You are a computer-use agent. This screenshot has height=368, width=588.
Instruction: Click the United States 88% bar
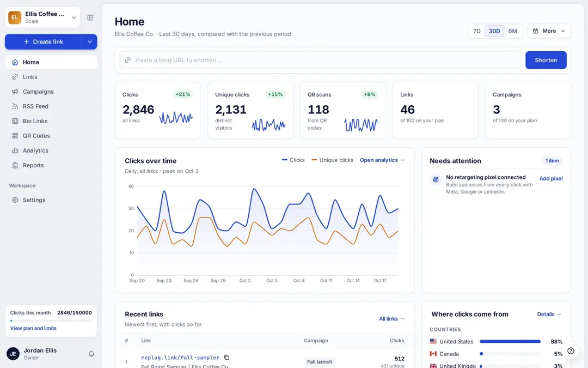[510, 341]
